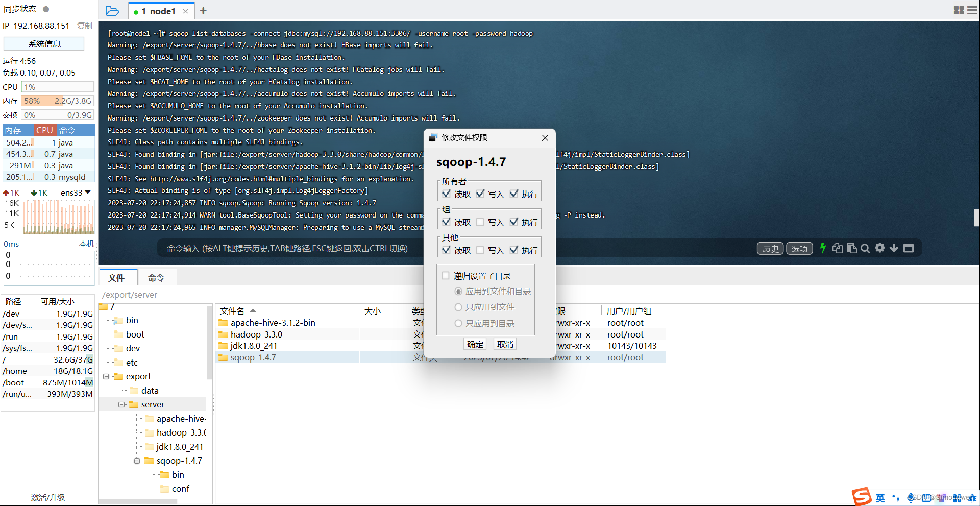Click the 内存 memory usage bar
Screen dimensions: 980x506
point(57,101)
